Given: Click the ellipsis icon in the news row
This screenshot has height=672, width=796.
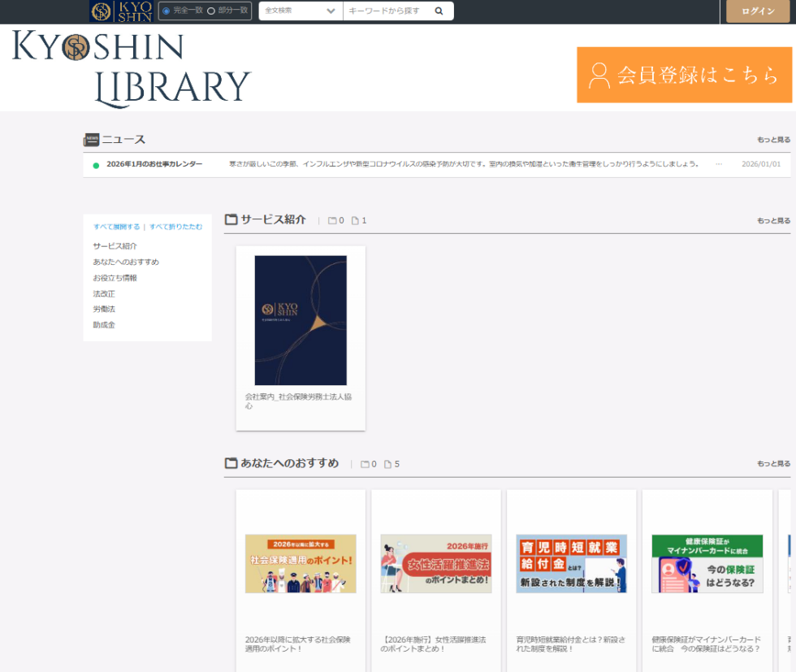Looking at the screenshot, I should [719, 164].
